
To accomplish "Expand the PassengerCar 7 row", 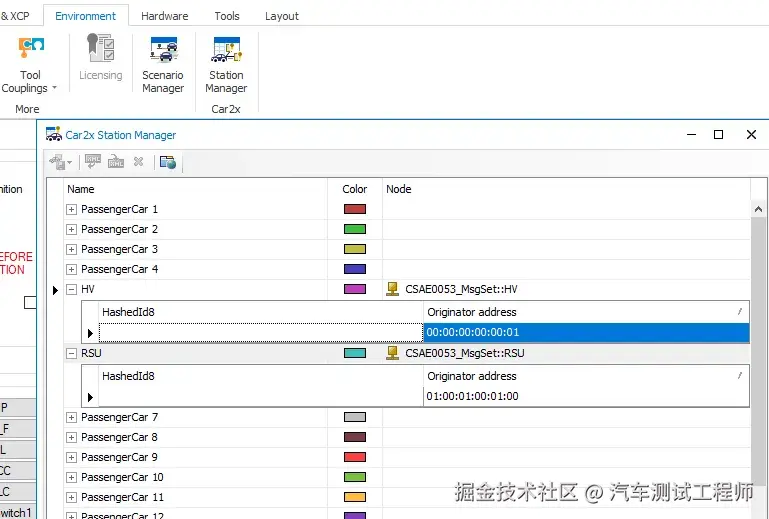I will tap(72, 417).
